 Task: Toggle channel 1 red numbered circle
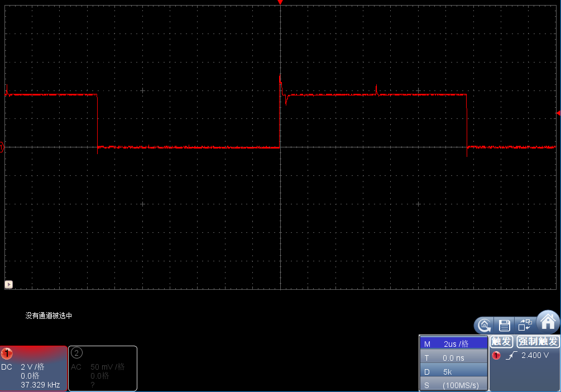[7, 353]
